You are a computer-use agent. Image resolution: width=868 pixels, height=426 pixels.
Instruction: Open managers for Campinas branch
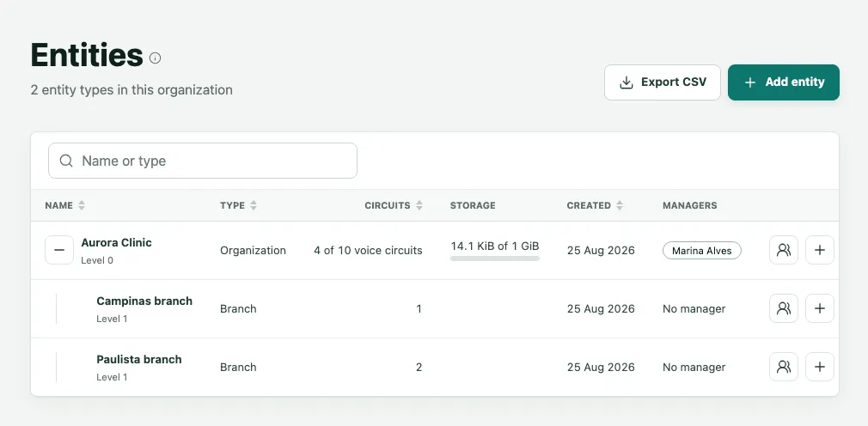coord(783,308)
